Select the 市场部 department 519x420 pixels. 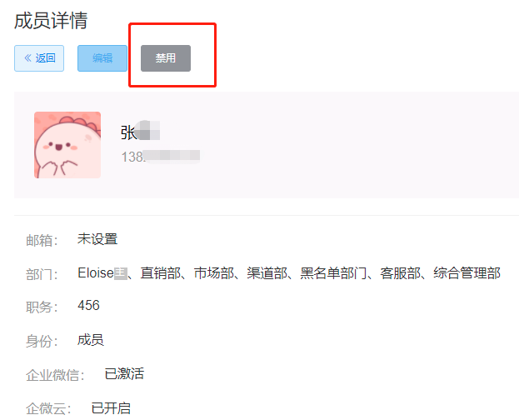[x=214, y=273]
